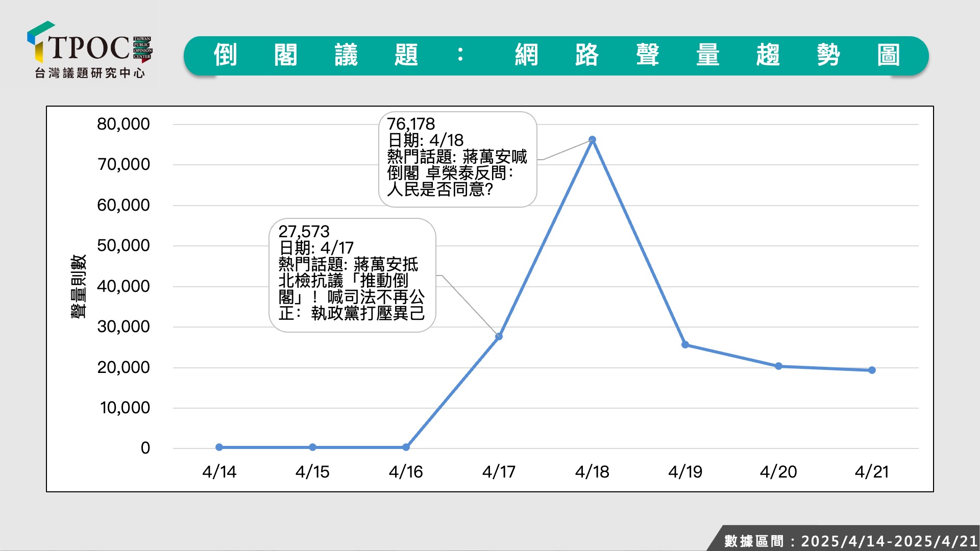The height and width of the screenshot is (551, 980).
Task: Click the 4/20 data point marker
Action: click(778, 366)
